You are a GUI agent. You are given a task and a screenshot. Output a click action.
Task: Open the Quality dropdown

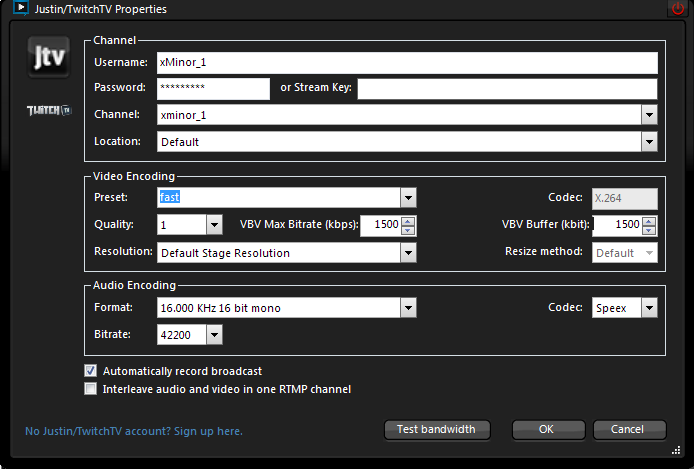tap(214, 225)
